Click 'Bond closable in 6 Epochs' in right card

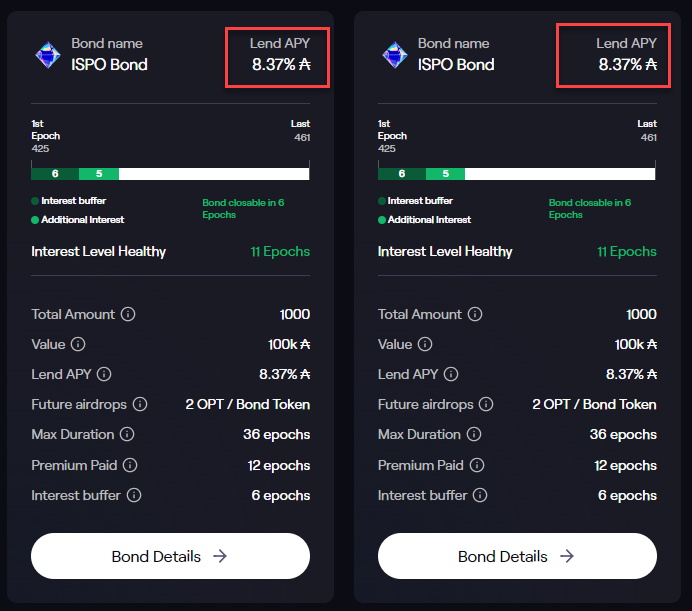[590, 209]
